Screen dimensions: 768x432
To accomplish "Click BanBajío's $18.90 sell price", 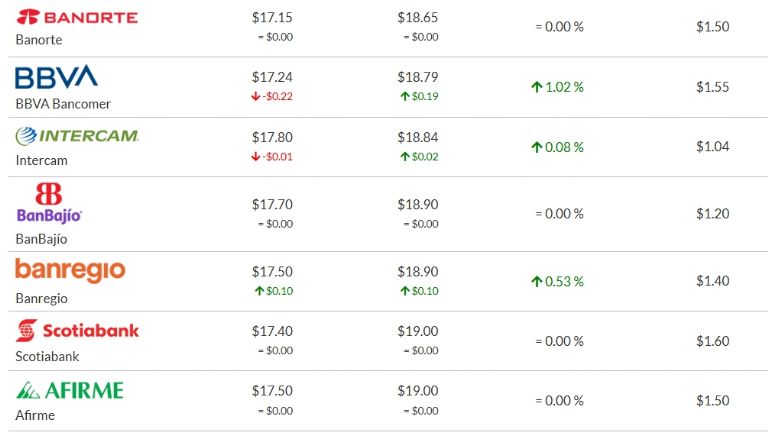I will tap(418, 204).
